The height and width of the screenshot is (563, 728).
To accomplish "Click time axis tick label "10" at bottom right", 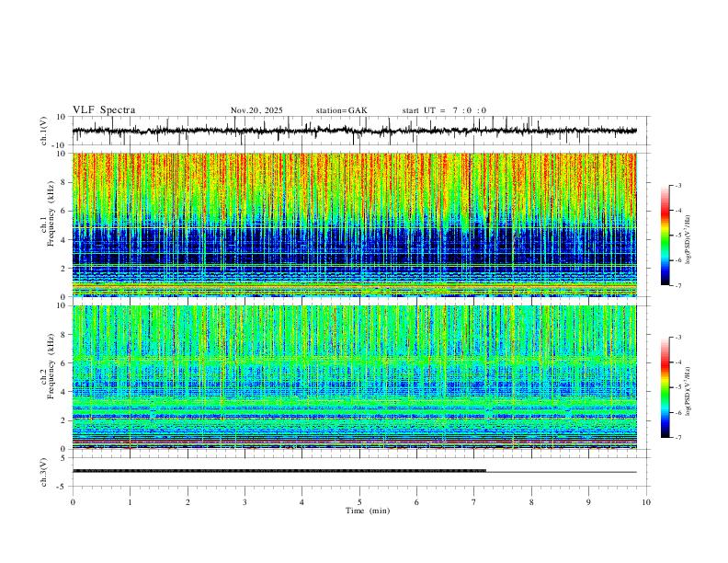I will click(x=646, y=502).
